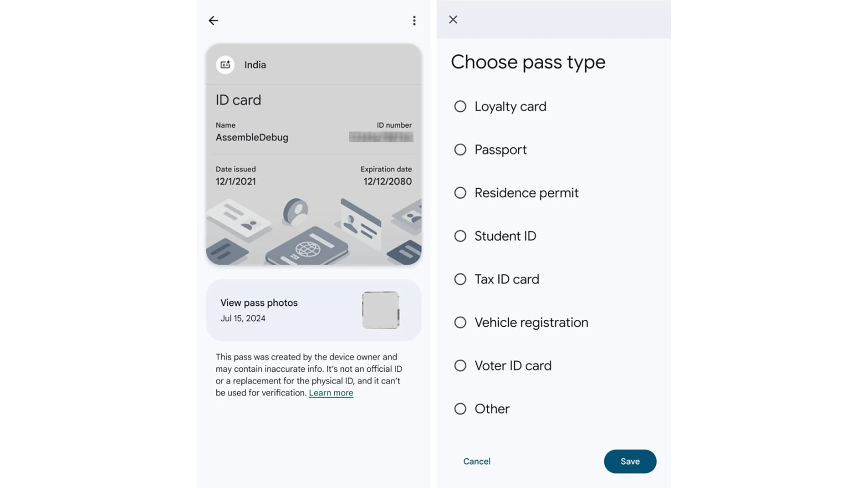Click the Cancel button
Viewport: 868px width, 488px height.
477,461
